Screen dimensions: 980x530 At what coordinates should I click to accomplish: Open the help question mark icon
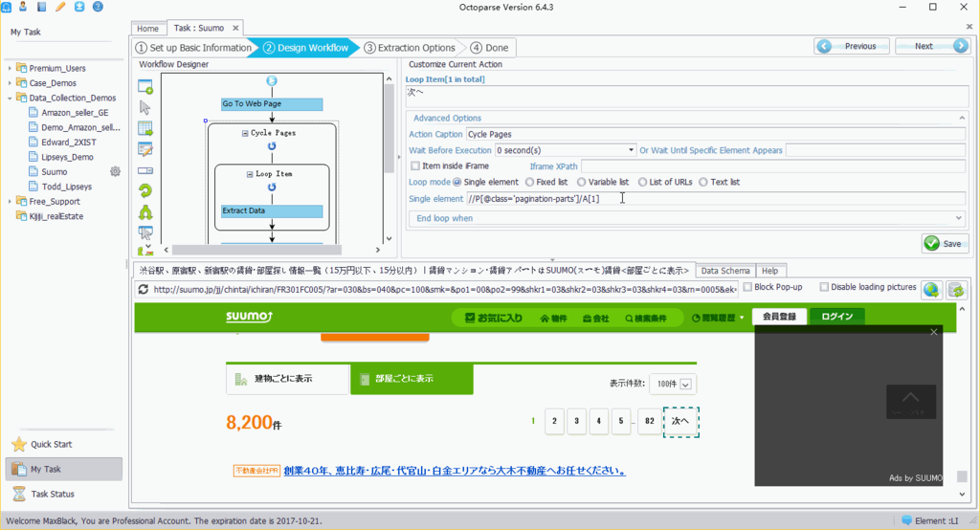99,7
